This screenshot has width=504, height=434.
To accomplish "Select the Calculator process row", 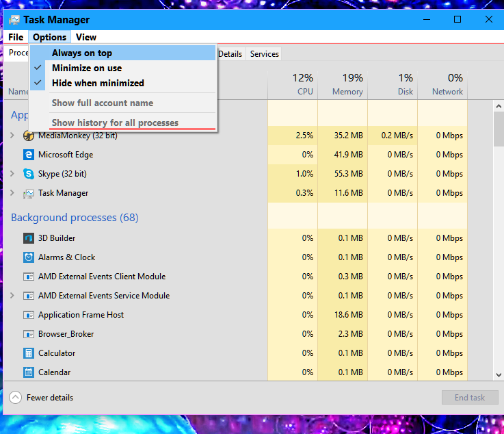I will coord(236,353).
